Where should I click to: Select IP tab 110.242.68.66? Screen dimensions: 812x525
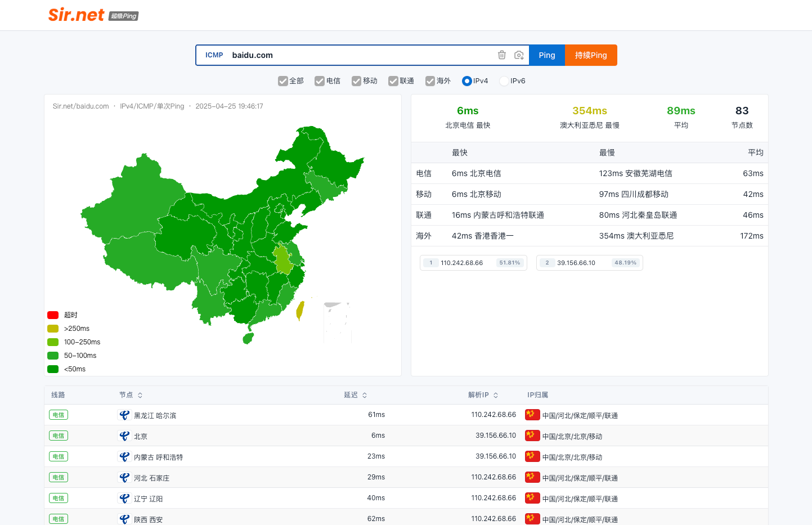point(473,263)
